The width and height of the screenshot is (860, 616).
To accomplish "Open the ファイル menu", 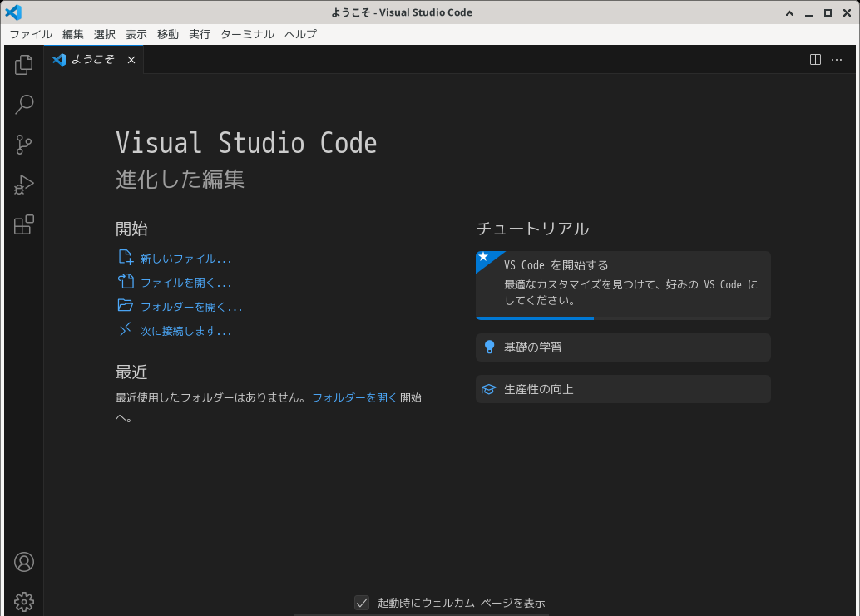I will (31, 34).
